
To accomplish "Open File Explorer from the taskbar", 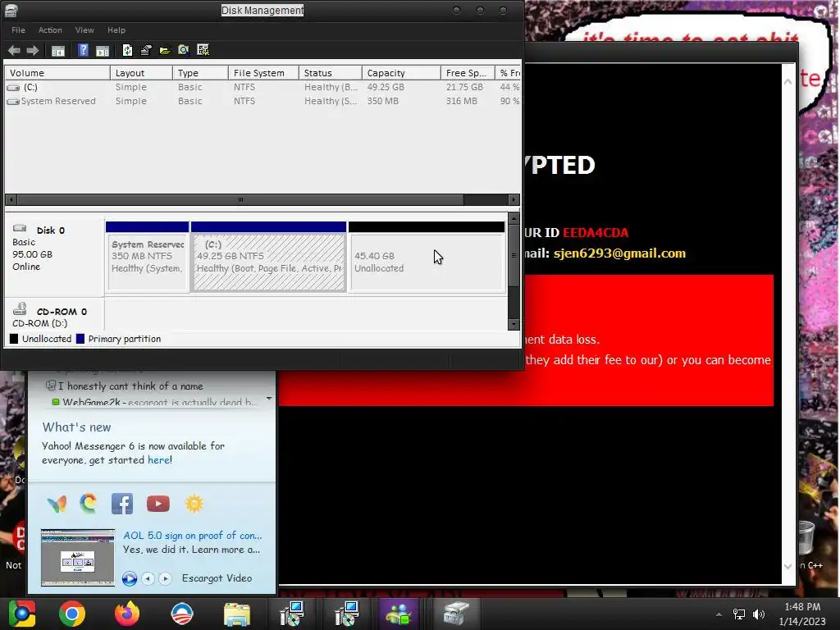I will pyautogui.click(x=237, y=614).
